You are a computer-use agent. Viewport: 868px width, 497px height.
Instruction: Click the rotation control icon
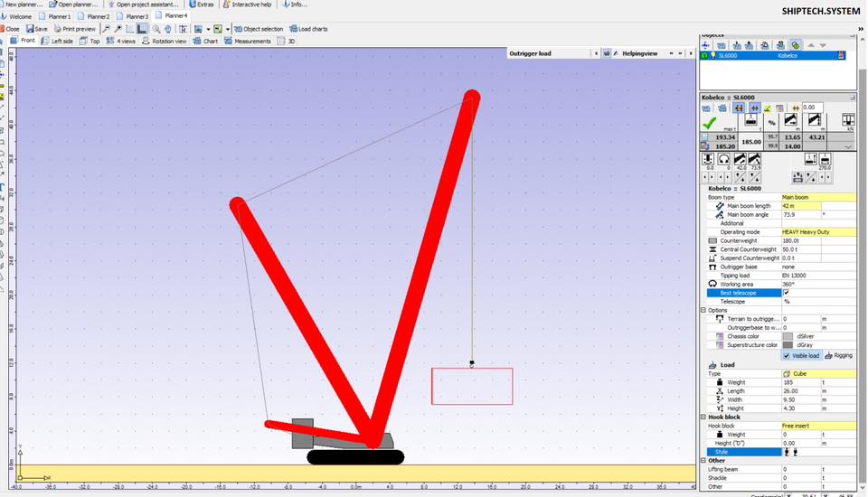click(723, 159)
